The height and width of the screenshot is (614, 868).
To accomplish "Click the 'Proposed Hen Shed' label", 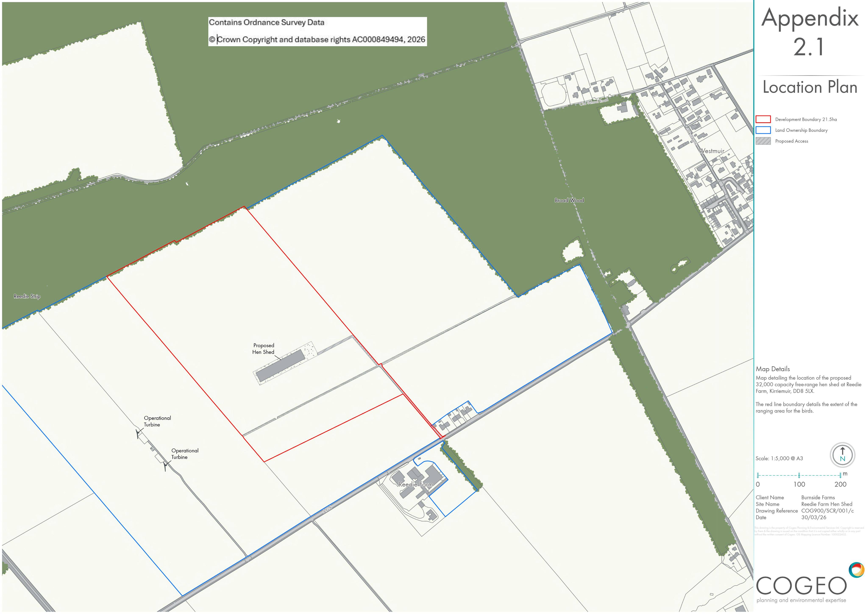I will (263, 349).
